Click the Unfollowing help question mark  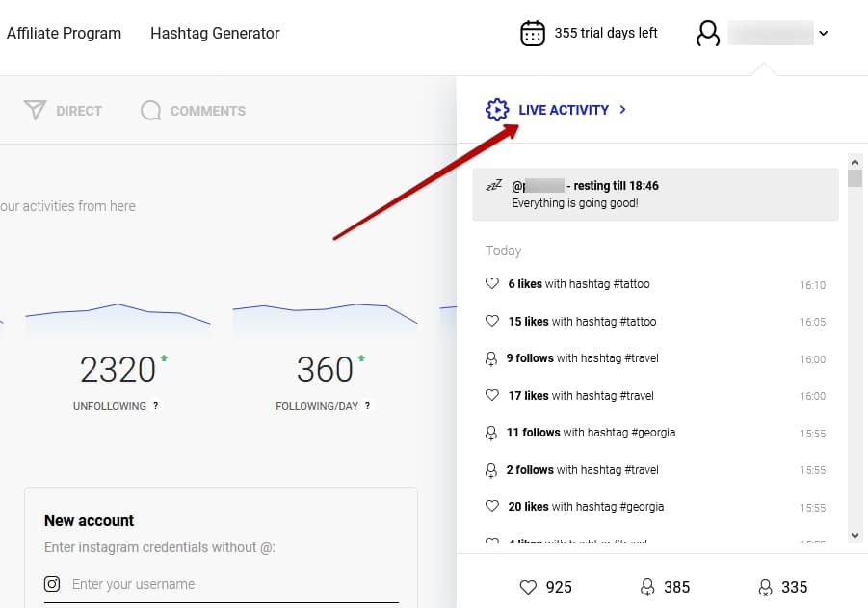click(155, 406)
